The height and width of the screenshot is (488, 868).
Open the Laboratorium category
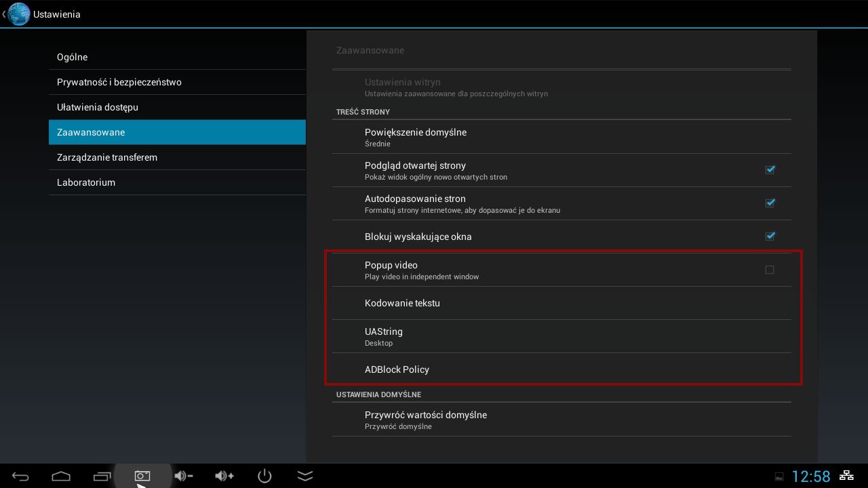click(177, 182)
